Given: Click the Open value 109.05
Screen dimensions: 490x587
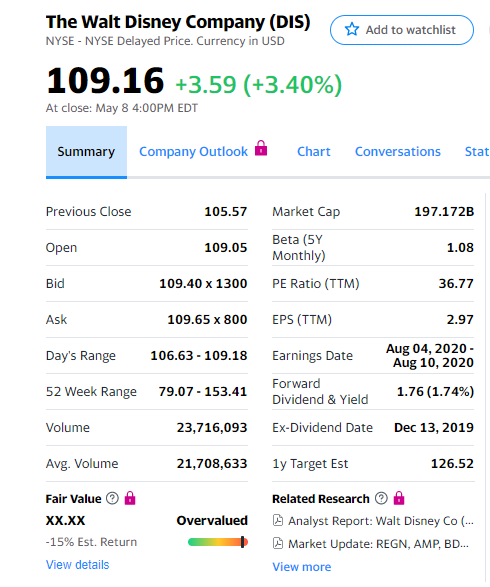Looking at the screenshot, I should [x=226, y=247].
